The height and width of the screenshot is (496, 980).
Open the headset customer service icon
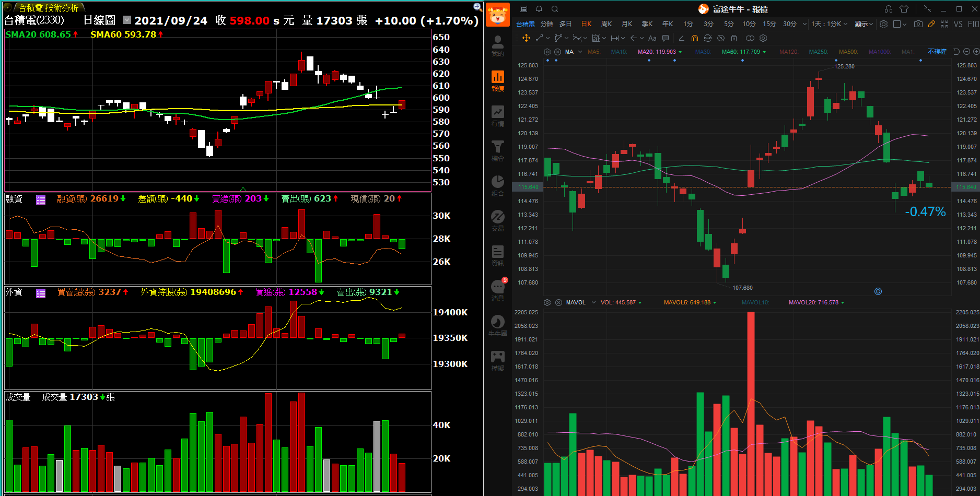889,9
